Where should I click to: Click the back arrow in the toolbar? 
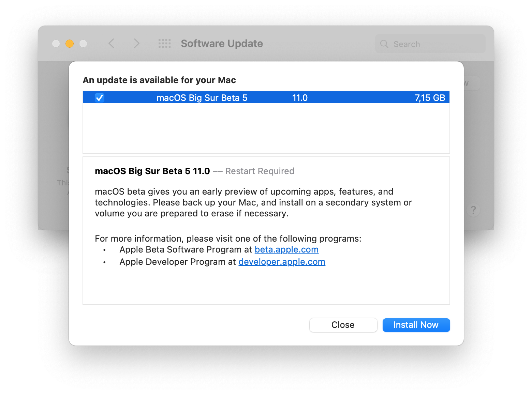[x=111, y=43]
